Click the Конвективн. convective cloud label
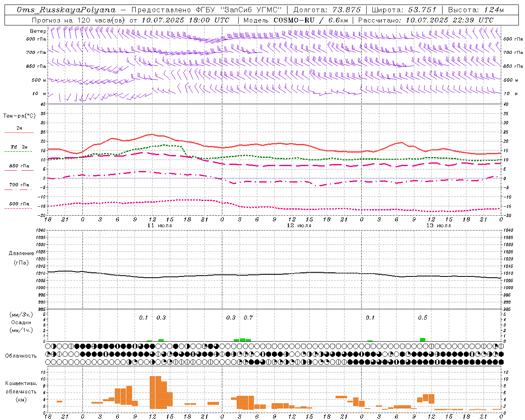Viewport: 525px width, 420px height. (21, 383)
